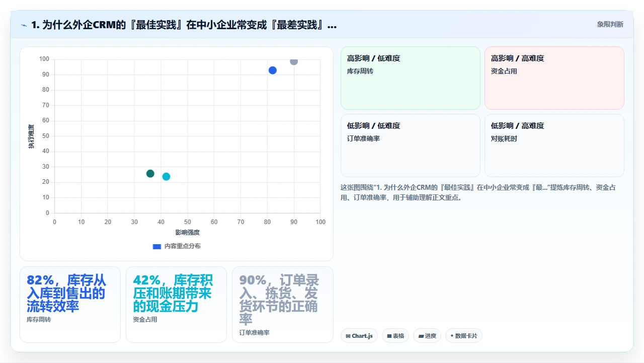Click the 资金占用 text in red quadrant
The image size is (644, 363).
pos(504,71)
